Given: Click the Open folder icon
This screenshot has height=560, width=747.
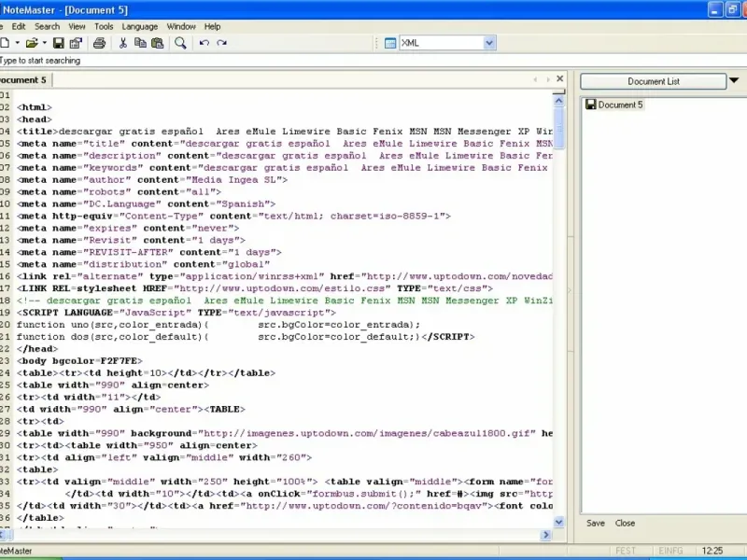Looking at the screenshot, I should click(x=32, y=43).
